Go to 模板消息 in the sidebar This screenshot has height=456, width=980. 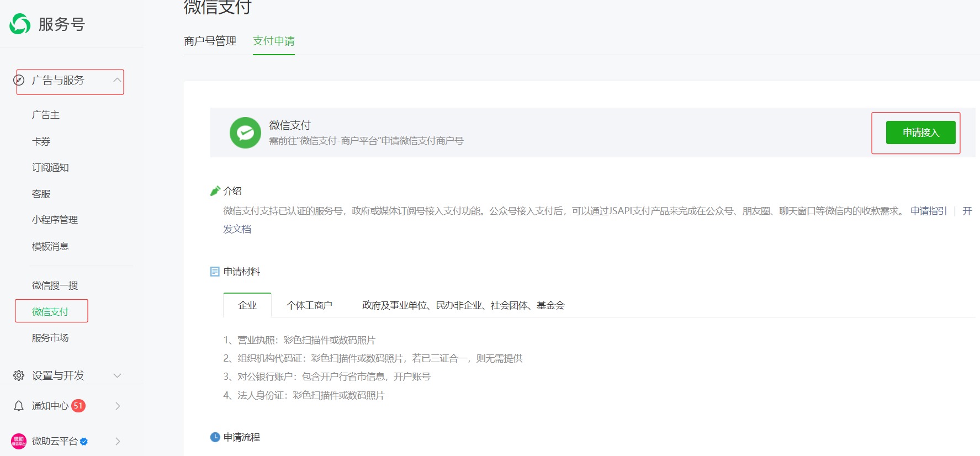coord(50,246)
